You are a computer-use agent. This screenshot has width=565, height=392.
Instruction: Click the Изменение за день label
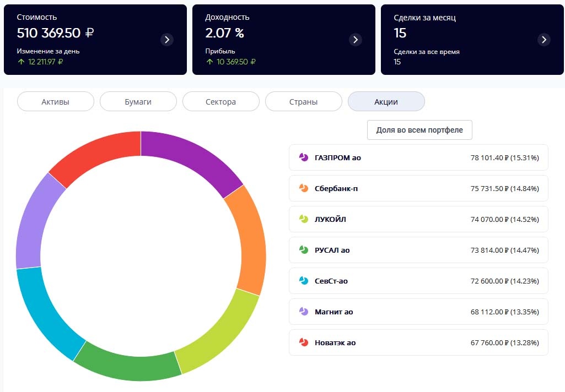tap(48, 51)
